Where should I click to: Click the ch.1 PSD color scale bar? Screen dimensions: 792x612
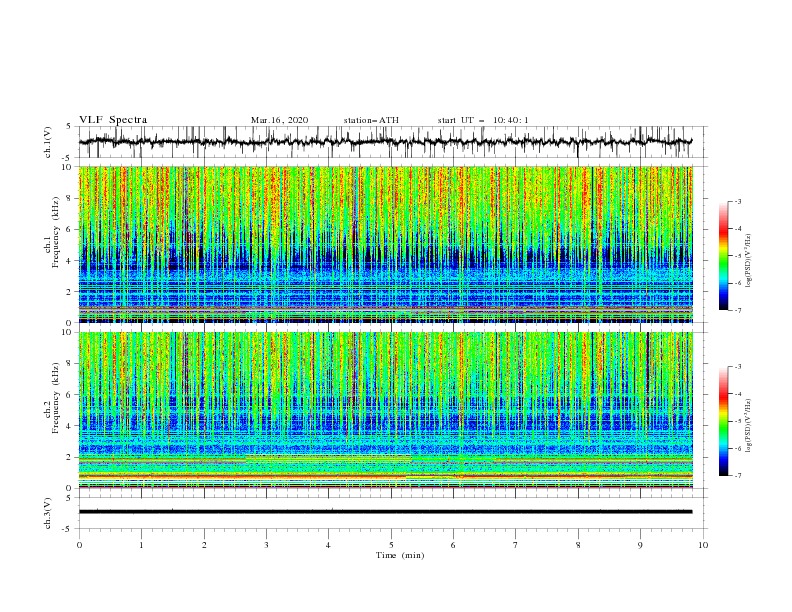pos(723,256)
